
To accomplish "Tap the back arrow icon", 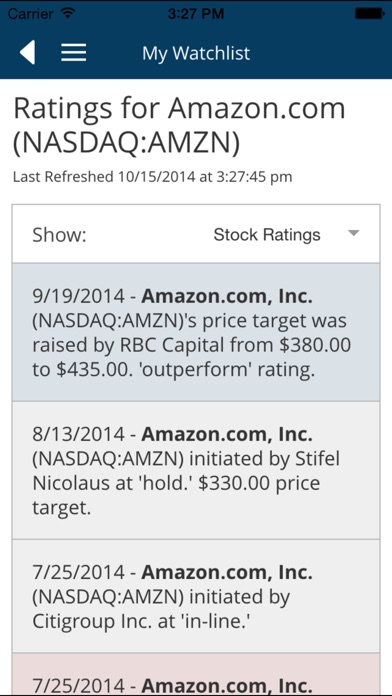I will tap(27, 53).
